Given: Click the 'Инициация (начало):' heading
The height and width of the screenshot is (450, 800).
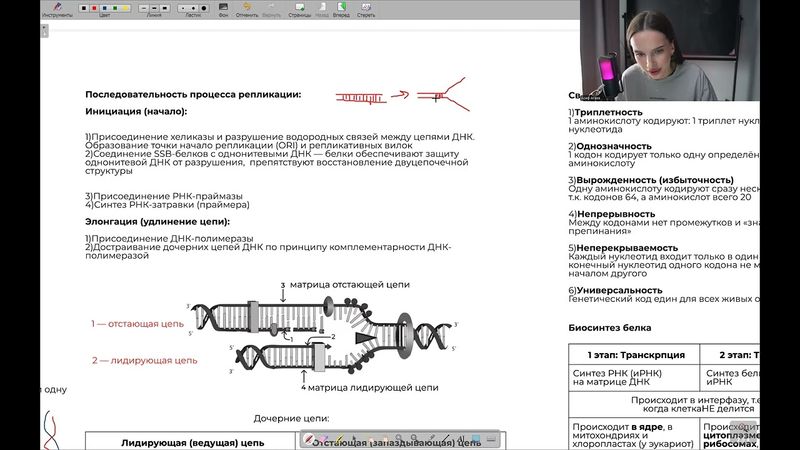Looking at the screenshot, I should coord(136,111).
